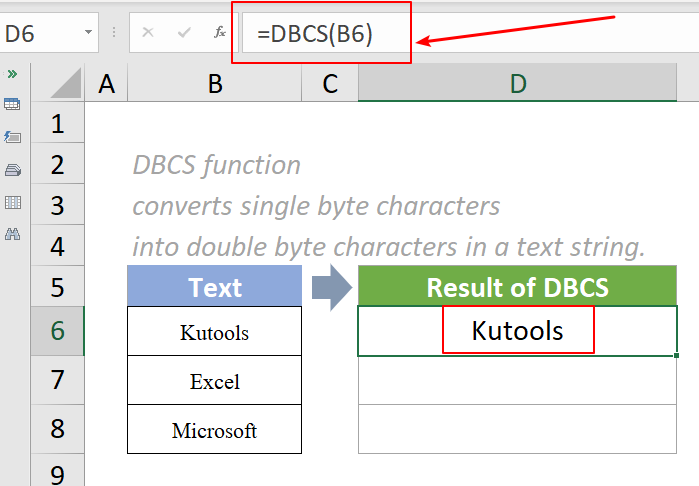Open the Name Box dropdown arrow
The image size is (699, 486).
[90, 33]
